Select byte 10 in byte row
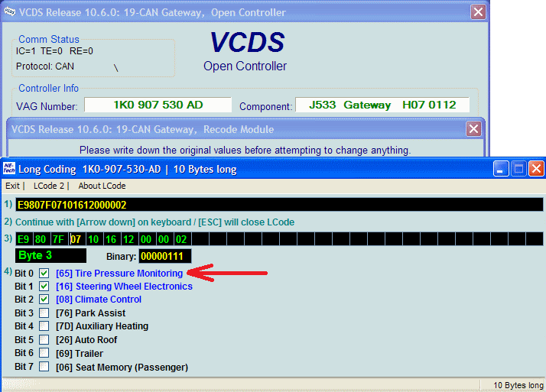 (93, 239)
